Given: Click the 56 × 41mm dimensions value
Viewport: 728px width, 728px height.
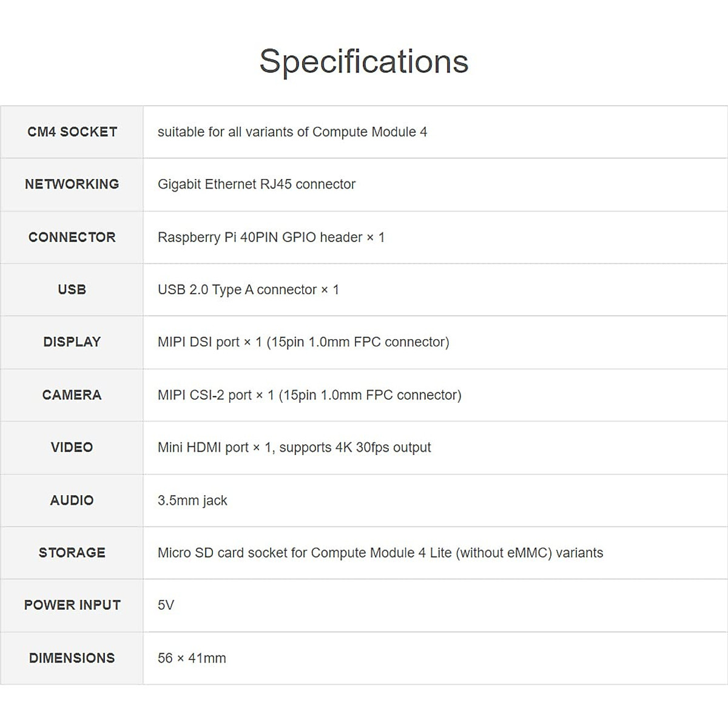Looking at the screenshot, I should point(192,658).
